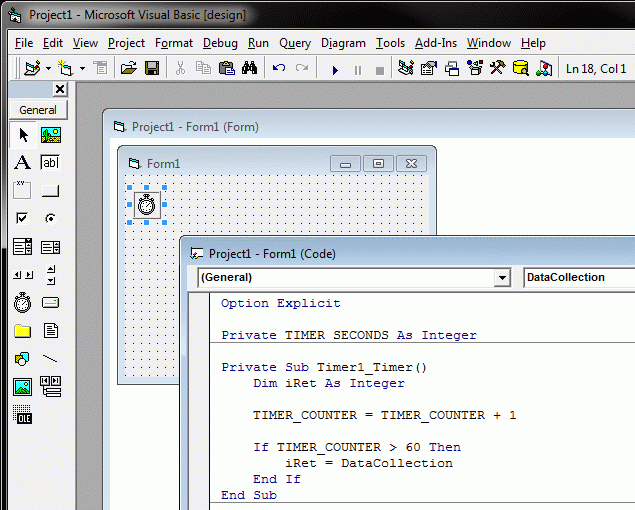The width and height of the screenshot is (635, 510).
Task: Open the Format menu
Action: click(174, 43)
